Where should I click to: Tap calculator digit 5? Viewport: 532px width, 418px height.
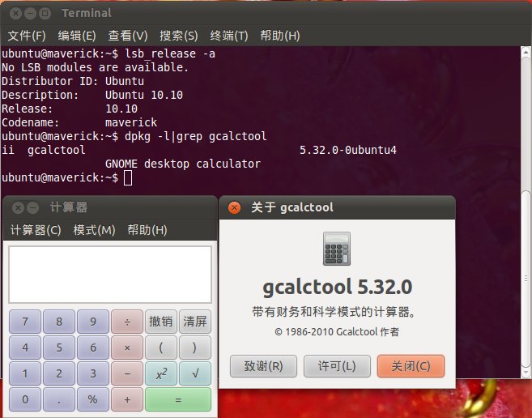59,348
